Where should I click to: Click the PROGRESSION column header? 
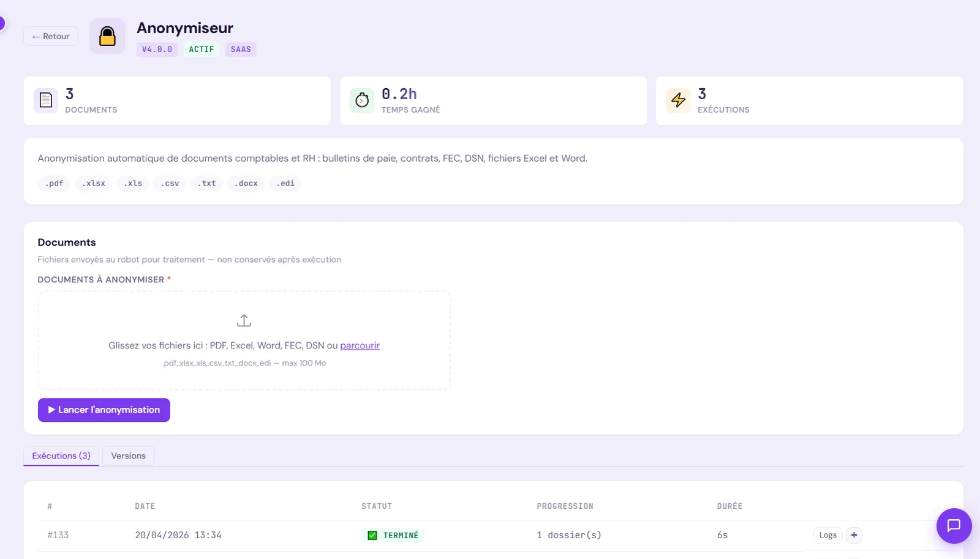point(565,506)
